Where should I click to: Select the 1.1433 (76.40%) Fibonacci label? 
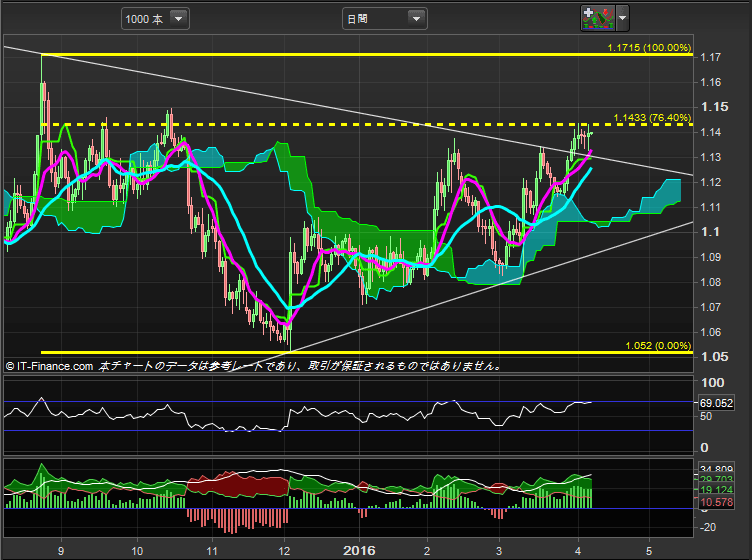coord(652,117)
